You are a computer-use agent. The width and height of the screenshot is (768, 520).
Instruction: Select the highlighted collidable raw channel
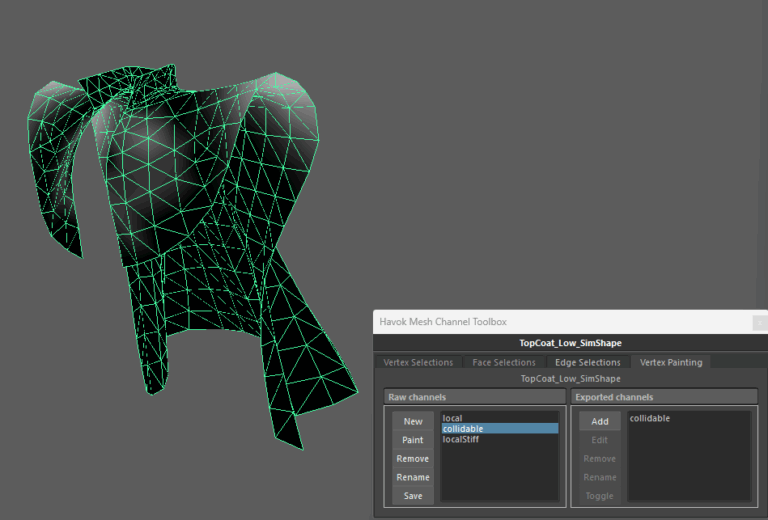tap(464, 429)
